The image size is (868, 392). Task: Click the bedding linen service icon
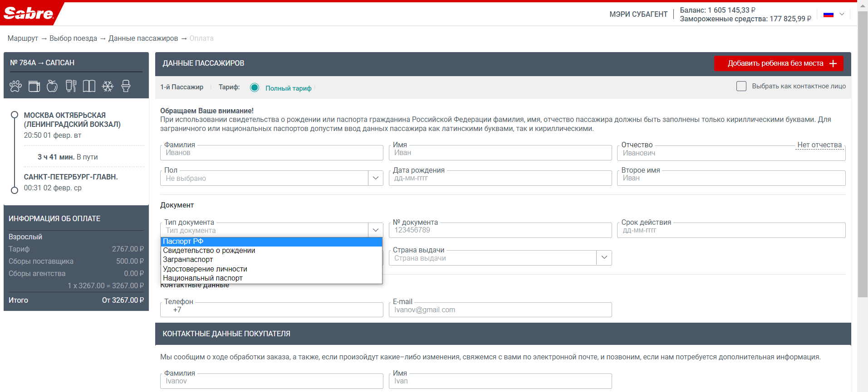click(34, 86)
